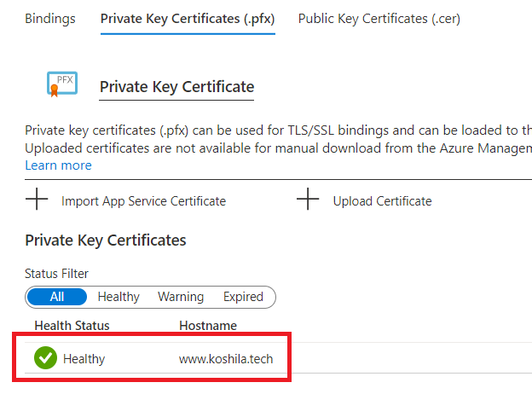Open the www.koshila.tech certificate row
Screen dimensions: 532x394
point(278,357)
